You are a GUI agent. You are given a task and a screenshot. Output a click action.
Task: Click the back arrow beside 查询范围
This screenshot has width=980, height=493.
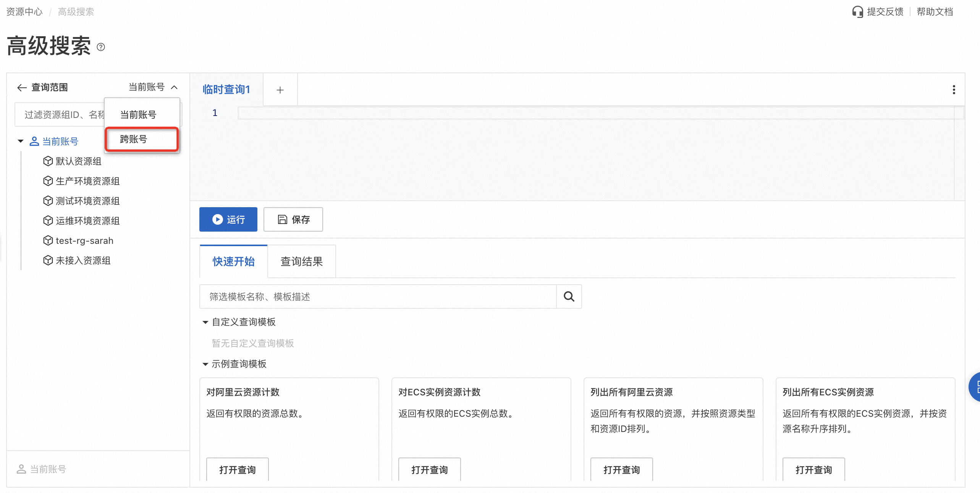click(21, 87)
